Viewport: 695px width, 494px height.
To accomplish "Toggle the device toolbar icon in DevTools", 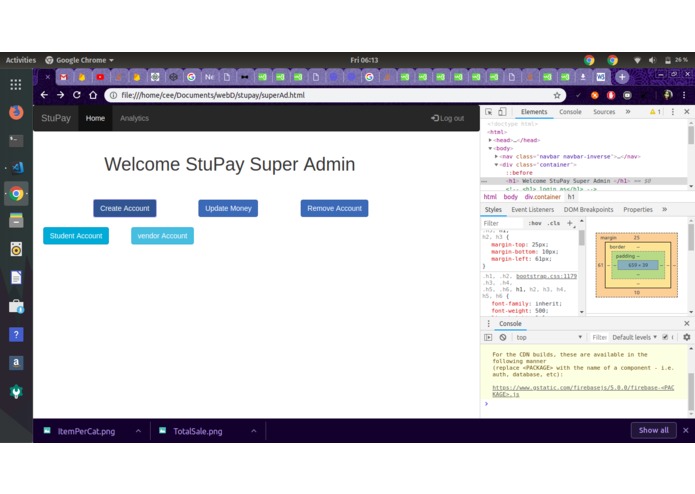I will 502,112.
